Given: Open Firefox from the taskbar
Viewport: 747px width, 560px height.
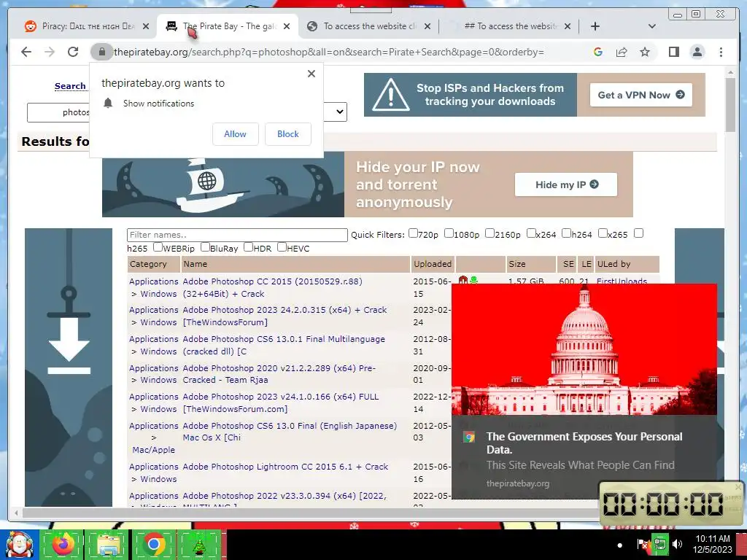Looking at the screenshot, I should click(63, 544).
